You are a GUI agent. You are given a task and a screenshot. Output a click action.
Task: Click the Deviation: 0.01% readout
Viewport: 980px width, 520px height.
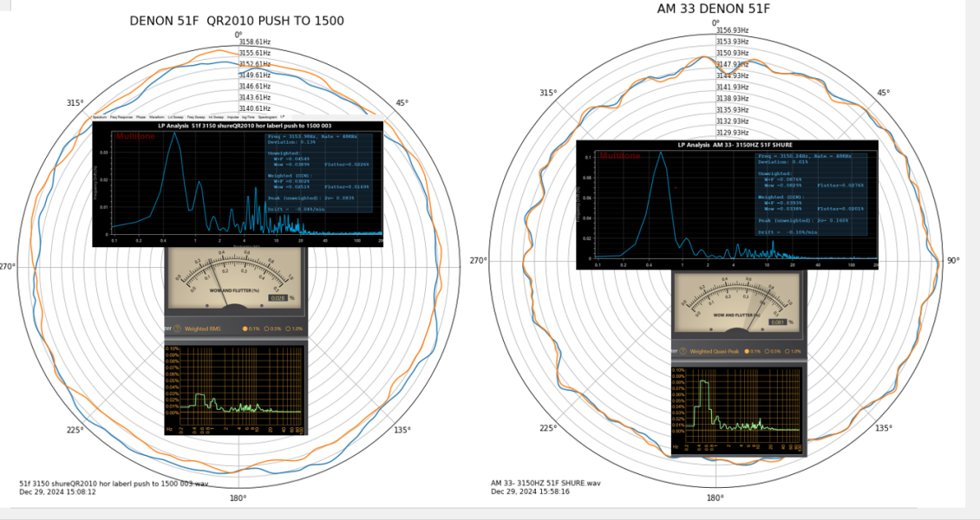(784, 162)
